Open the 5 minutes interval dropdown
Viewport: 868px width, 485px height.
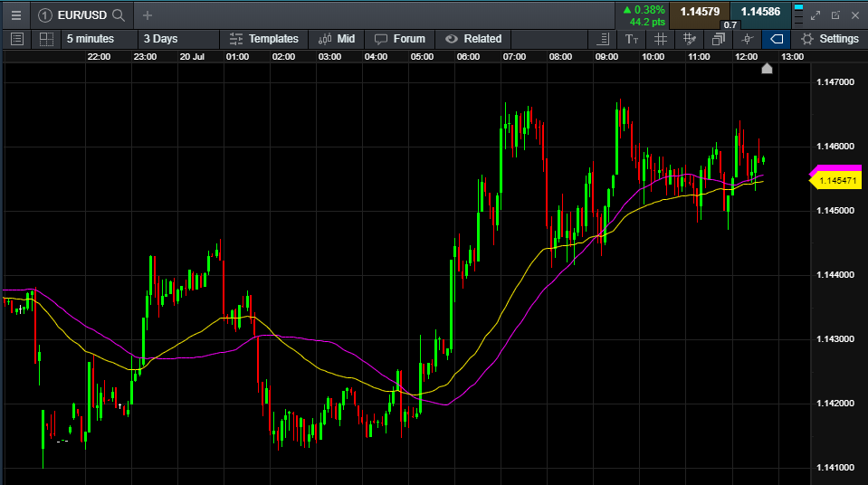(99, 39)
